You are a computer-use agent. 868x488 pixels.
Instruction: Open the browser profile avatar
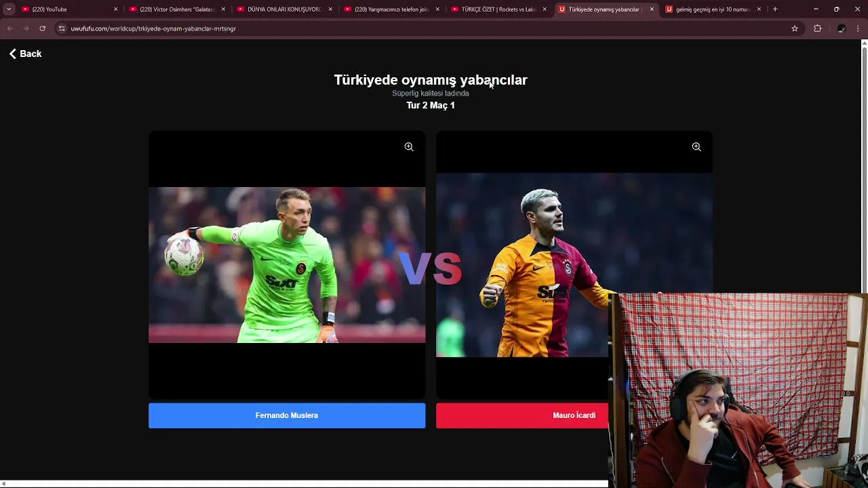[x=842, y=28]
